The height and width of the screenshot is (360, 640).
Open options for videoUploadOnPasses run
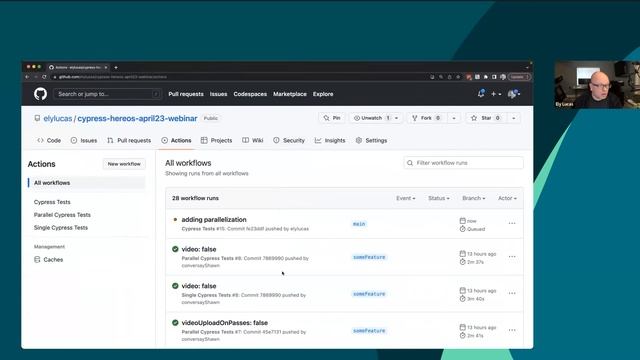pyautogui.click(x=512, y=330)
